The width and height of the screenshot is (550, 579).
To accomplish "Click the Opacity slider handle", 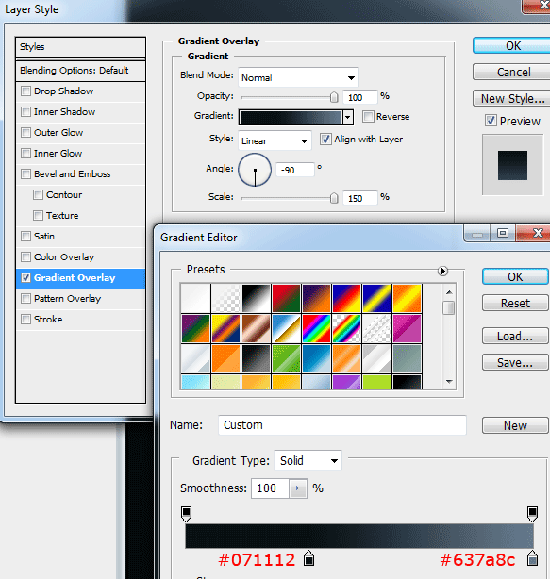I will (x=334, y=97).
